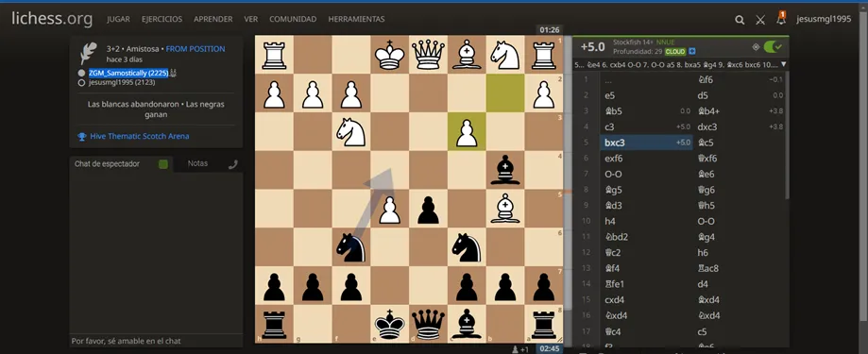Open the HERRAMIENTAS menu
This screenshot has width=868, height=354.
[356, 19]
